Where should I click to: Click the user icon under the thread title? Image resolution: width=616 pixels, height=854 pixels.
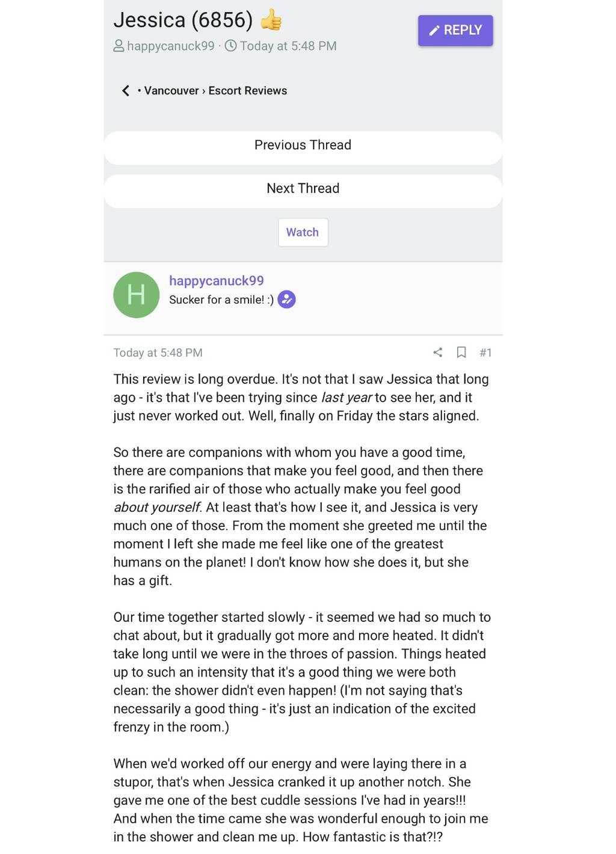(119, 46)
